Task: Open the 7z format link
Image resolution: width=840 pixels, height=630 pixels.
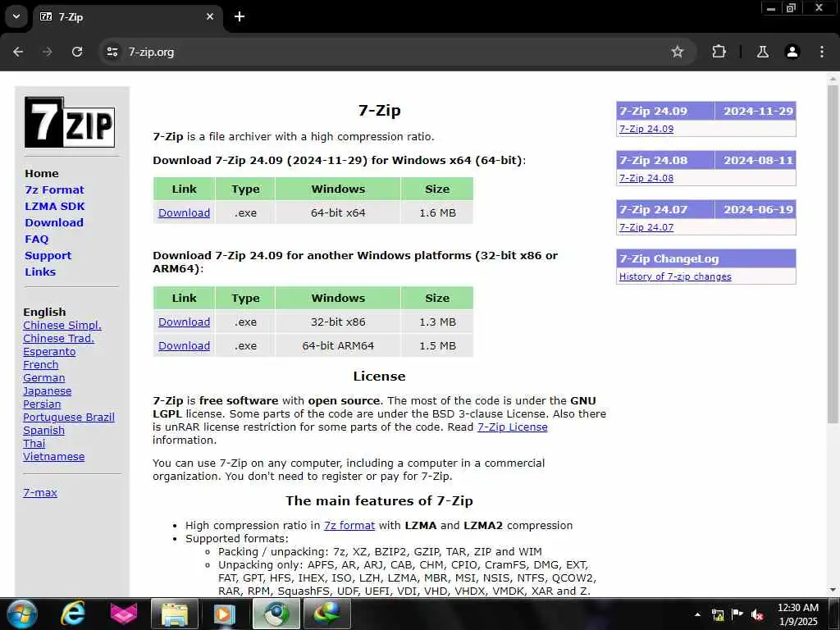Action: (x=349, y=526)
